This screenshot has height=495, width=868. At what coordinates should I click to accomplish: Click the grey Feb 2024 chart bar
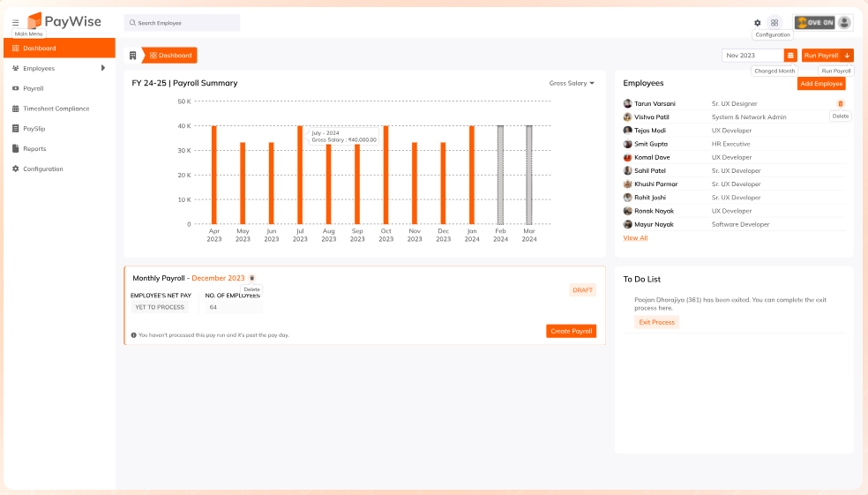pyautogui.click(x=500, y=175)
